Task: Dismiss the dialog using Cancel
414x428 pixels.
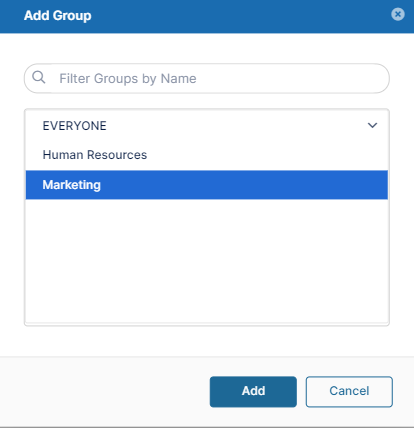Action: pos(349,392)
